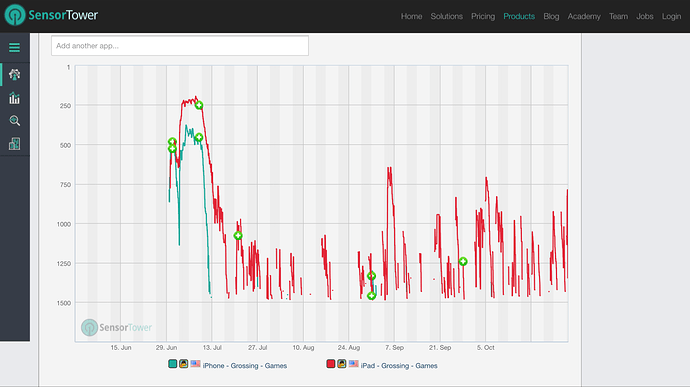Click the event marker at red peak near 250
Viewport: 690px width, 387px height.
click(199, 105)
